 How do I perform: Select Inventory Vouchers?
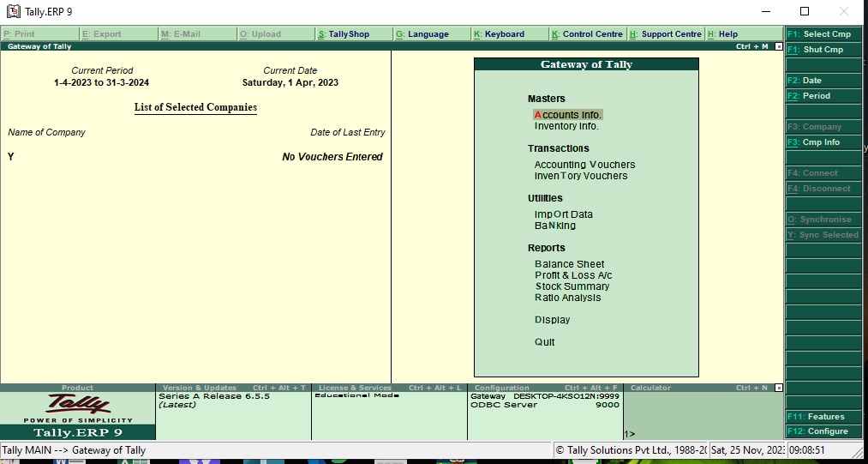click(x=581, y=176)
